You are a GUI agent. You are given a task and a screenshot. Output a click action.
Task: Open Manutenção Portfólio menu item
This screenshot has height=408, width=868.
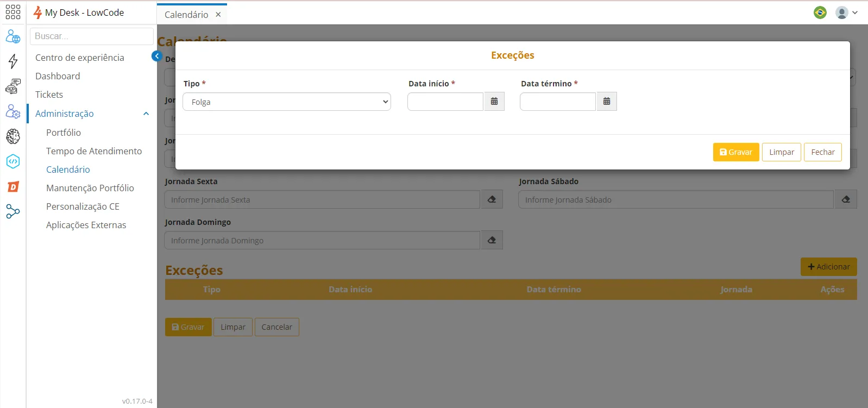pos(90,188)
